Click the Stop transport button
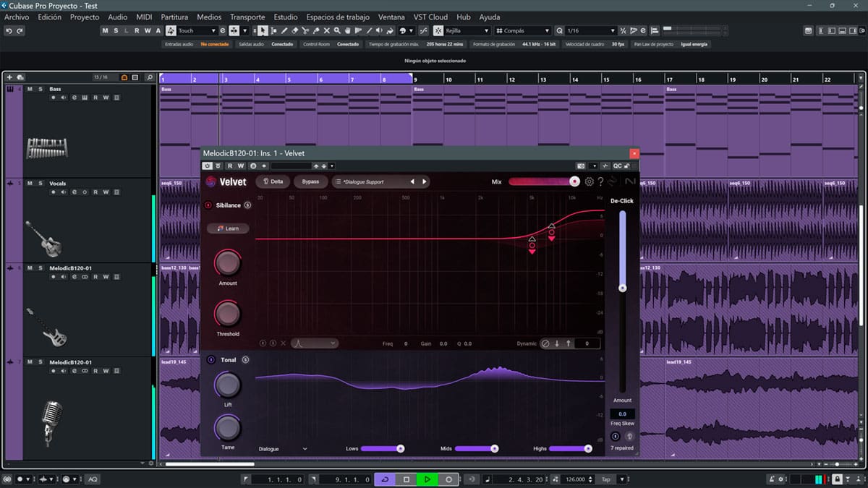 pos(407,479)
